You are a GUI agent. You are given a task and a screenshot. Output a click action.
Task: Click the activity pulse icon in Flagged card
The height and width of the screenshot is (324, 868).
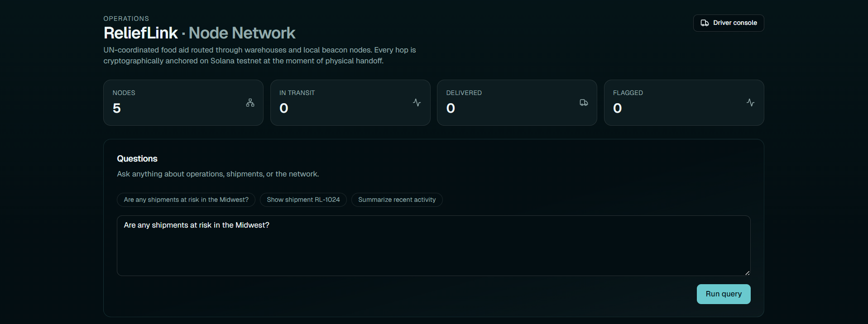pos(750,103)
